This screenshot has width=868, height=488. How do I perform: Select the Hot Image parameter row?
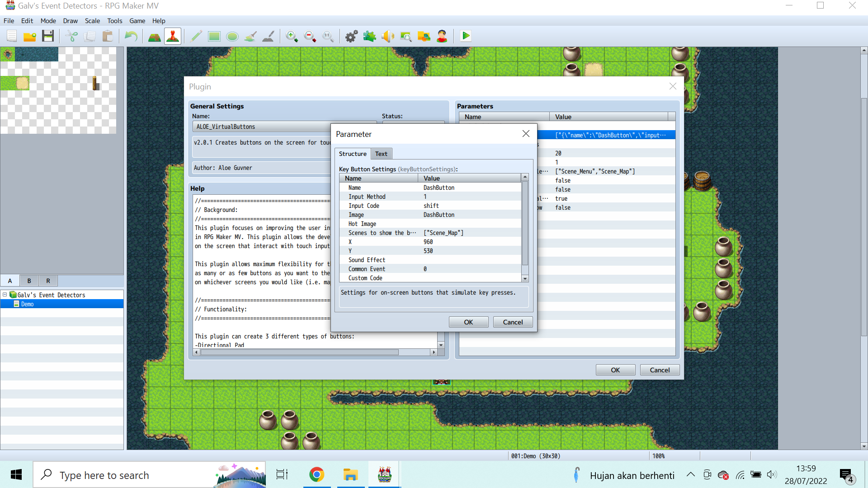[x=430, y=224]
